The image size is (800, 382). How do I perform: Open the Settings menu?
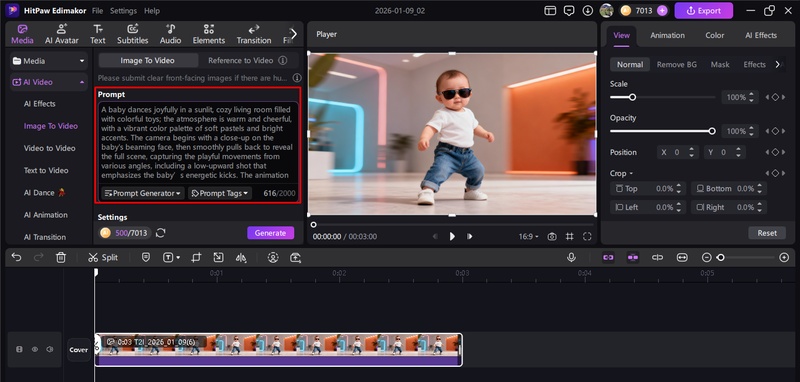[123, 11]
